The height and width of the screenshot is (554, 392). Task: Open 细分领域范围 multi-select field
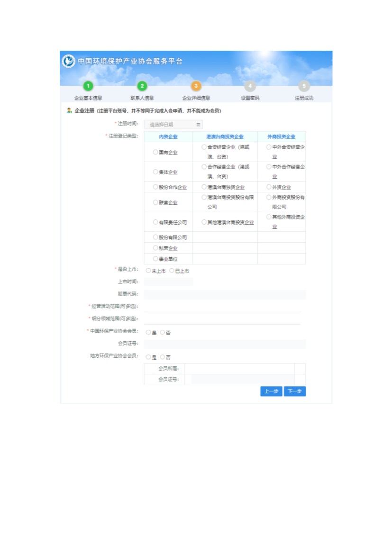[x=222, y=319]
